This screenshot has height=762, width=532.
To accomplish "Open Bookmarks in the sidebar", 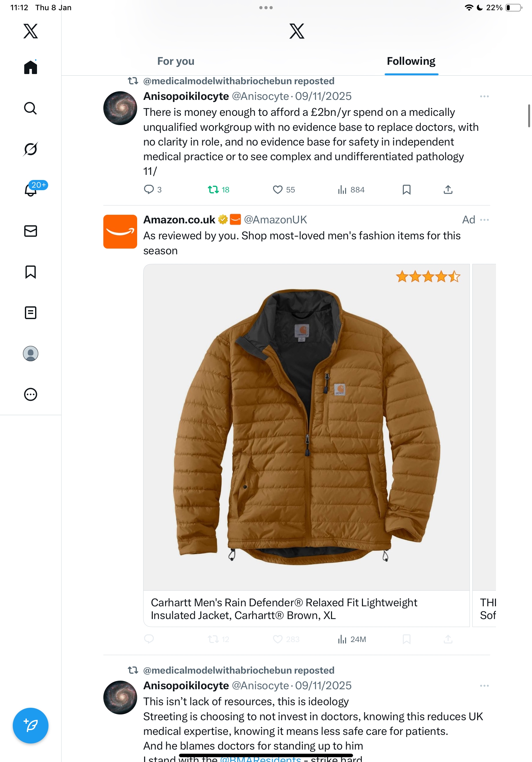I will click(x=31, y=272).
